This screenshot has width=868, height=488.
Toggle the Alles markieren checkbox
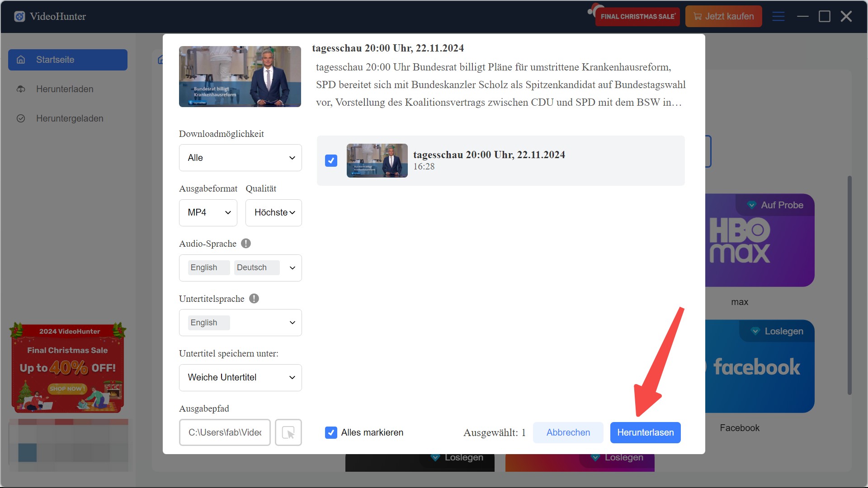(331, 432)
